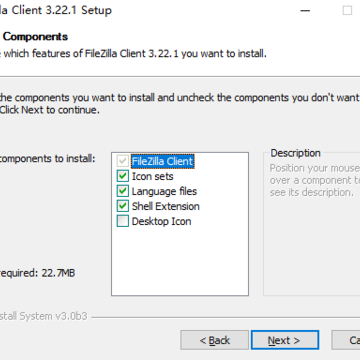Viewport: 360px width, 360px height.
Task: Click the Components page heading
Action: point(35,37)
